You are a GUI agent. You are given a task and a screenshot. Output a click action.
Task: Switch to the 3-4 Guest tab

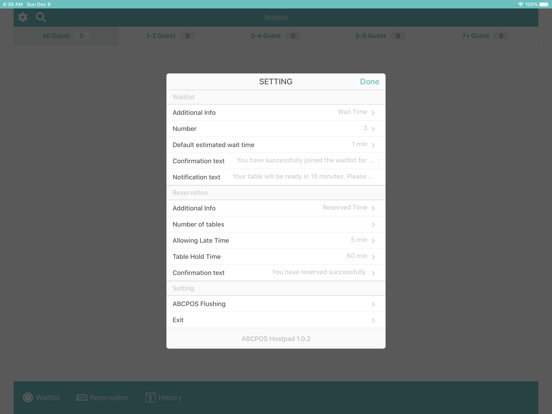276,36
